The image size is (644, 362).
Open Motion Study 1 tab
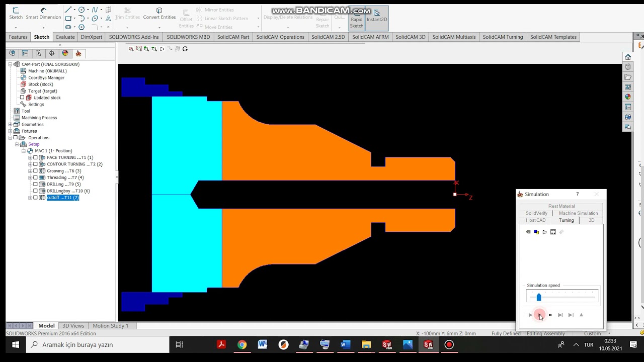tap(111, 326)
